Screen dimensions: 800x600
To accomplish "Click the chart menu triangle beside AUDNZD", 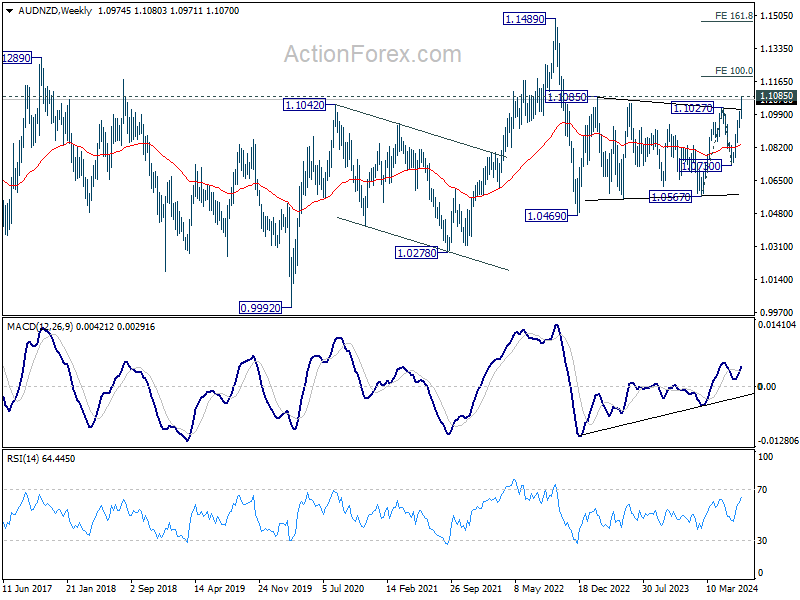I will [10, 11].
